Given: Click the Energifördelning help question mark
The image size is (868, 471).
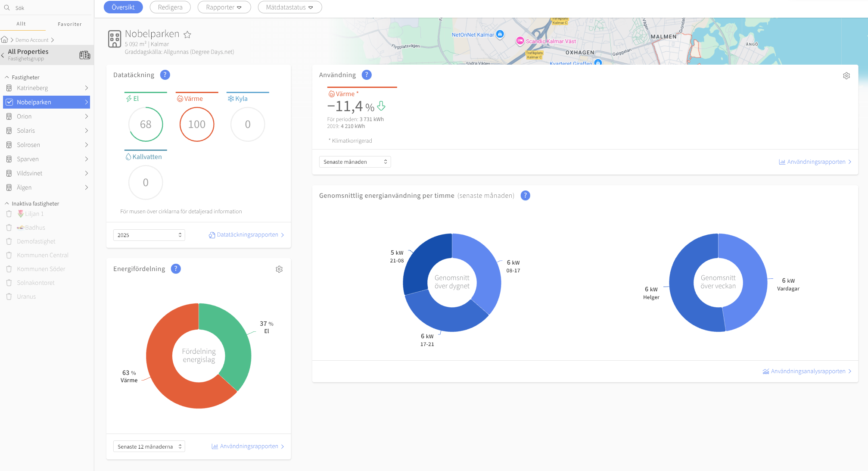Looking at the screenshot, I should [x=176, y=269].
